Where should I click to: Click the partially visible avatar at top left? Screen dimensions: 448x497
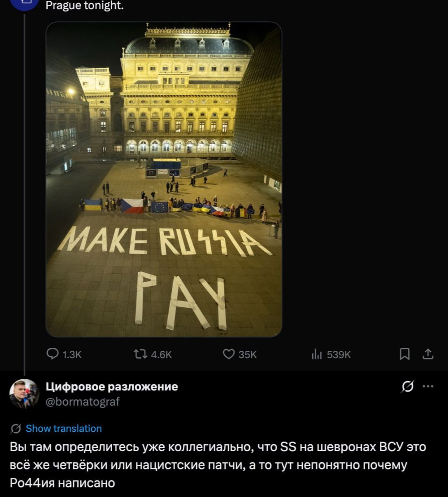24,4
